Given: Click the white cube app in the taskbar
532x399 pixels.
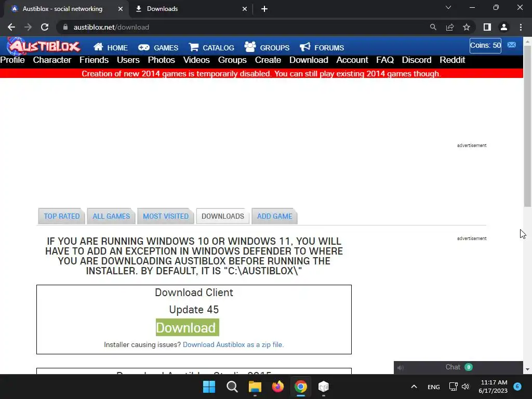Looking at the screenshot, I should 323,387.
